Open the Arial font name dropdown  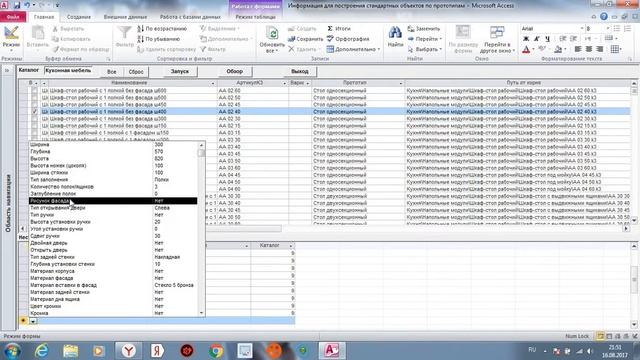coord(582,29)
